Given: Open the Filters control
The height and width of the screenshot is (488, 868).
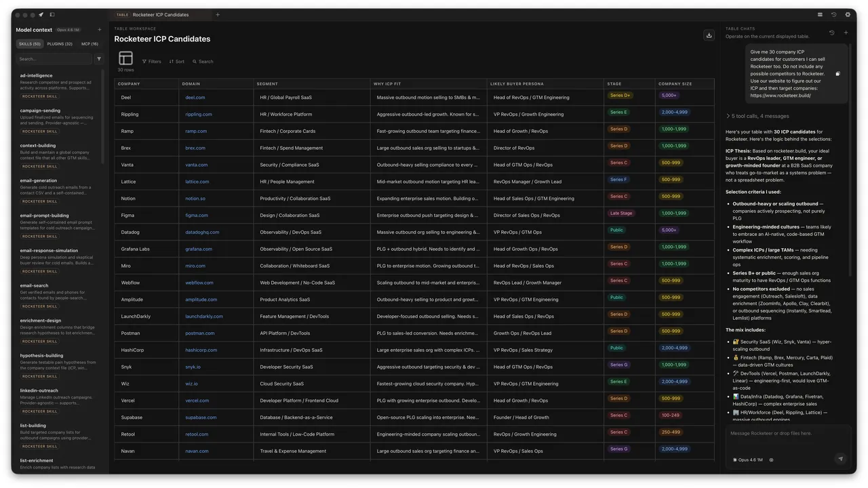Looking at the screenshot, I should 152,62.
